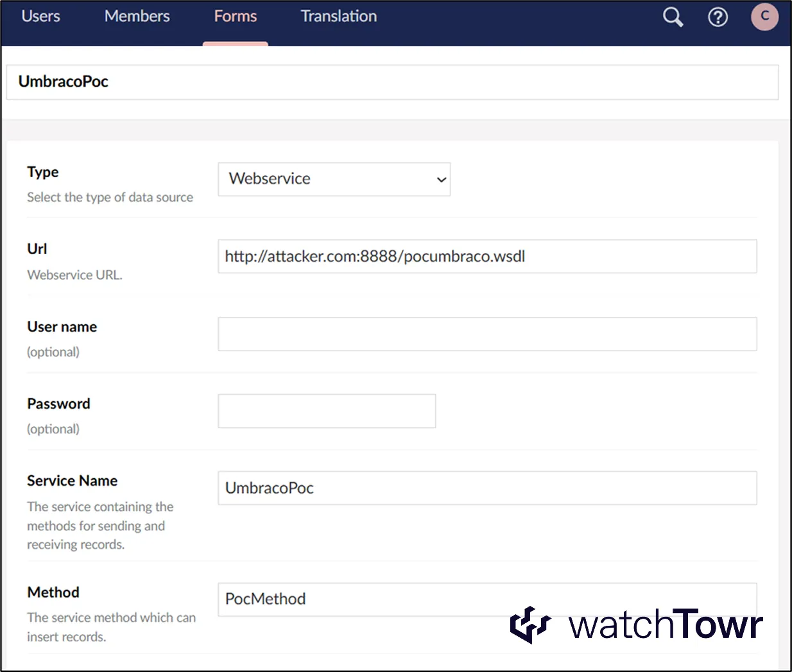Click the Method field label
This screenshot has height=672, width=792.
tap(53, 592)
